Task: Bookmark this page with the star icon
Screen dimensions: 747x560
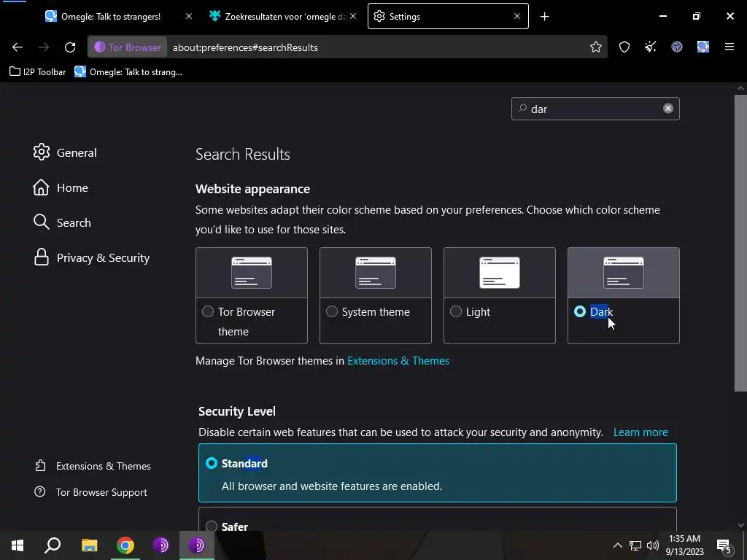Action: (595, 47)
